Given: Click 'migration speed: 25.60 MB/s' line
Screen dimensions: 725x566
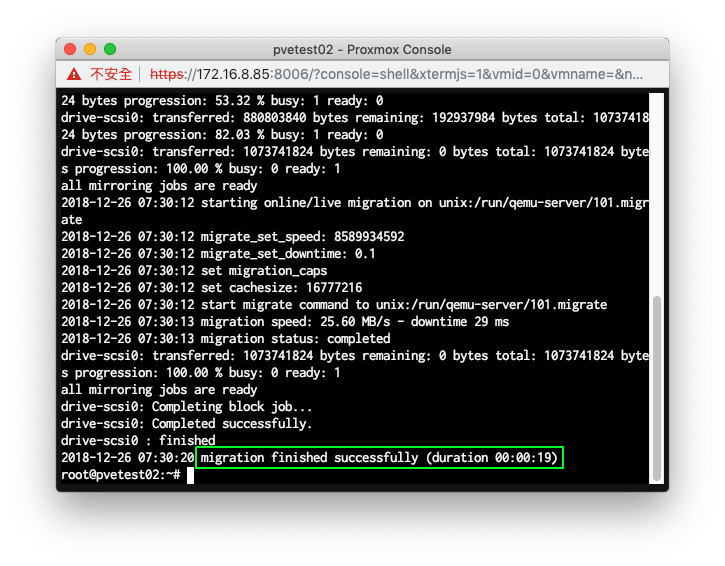Looking at the screenshot, I should [285, 321].
